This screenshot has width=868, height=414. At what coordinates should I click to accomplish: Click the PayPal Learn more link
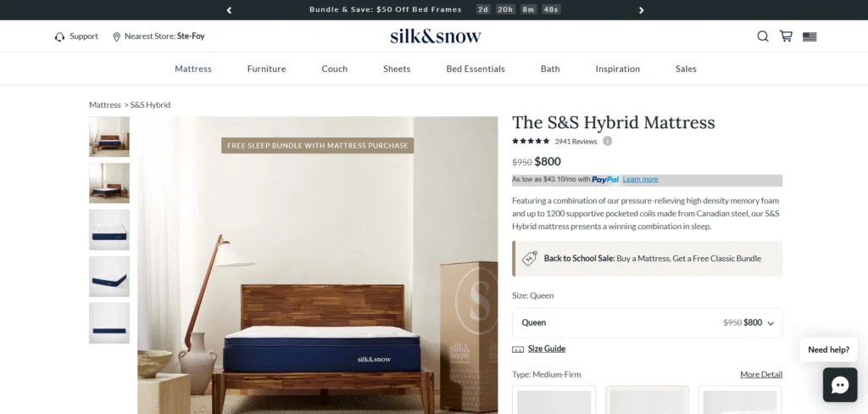coord(640,180)
